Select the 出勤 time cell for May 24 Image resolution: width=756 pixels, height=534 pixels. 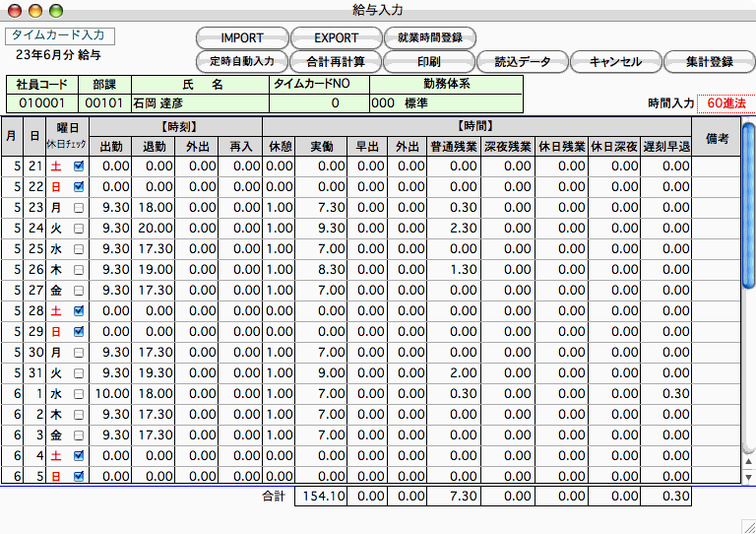click(x=114, y=228)
